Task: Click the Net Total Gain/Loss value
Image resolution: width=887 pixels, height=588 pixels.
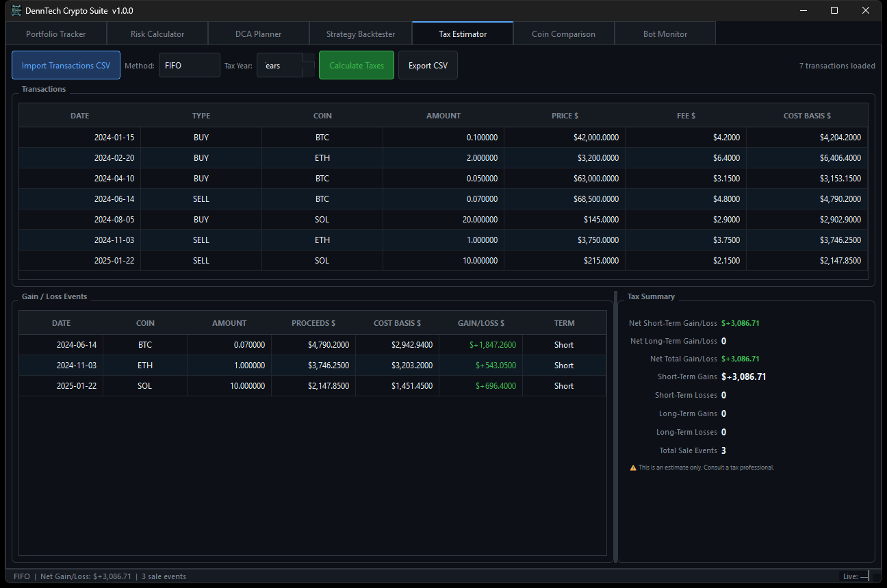Action: [x=741, y=359]
